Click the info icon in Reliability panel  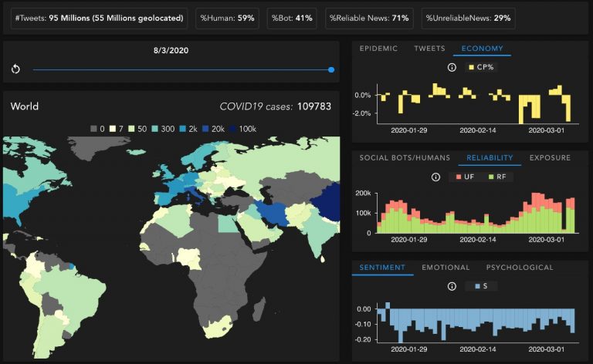tap(435, 177)
